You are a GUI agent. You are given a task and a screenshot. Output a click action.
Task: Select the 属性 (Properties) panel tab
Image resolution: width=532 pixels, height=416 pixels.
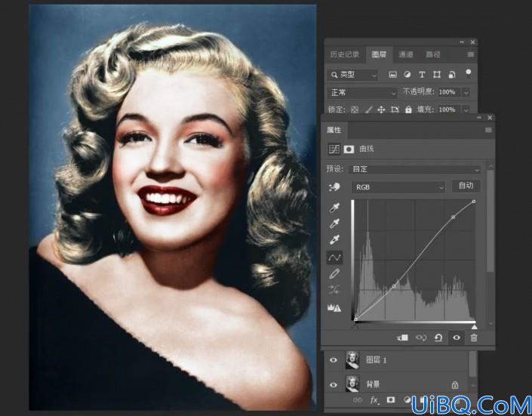(x=334, y=130)
